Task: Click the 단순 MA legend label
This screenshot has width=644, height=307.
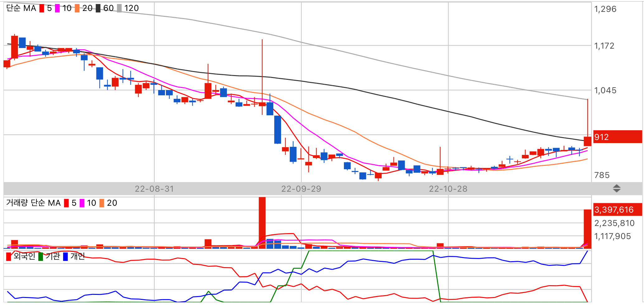Action: (21, 8)
